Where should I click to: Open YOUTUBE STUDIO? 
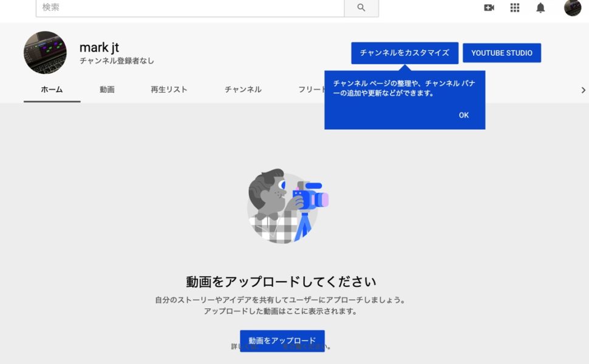click(502, 53)
